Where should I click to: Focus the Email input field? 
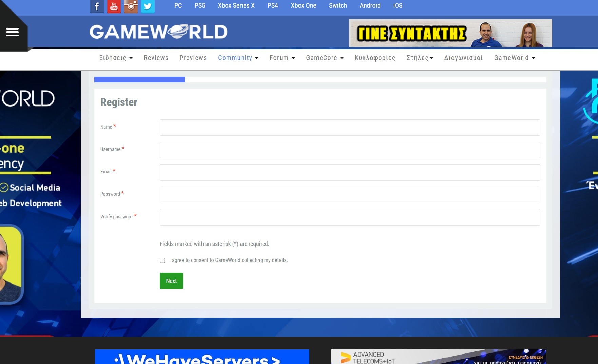click(350, 172)
